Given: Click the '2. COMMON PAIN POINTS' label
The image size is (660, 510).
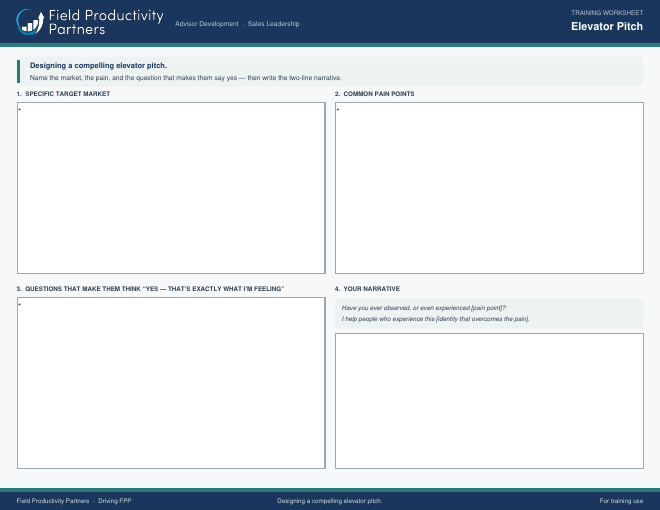Looking at the screenshot, I should pos(375,94).
